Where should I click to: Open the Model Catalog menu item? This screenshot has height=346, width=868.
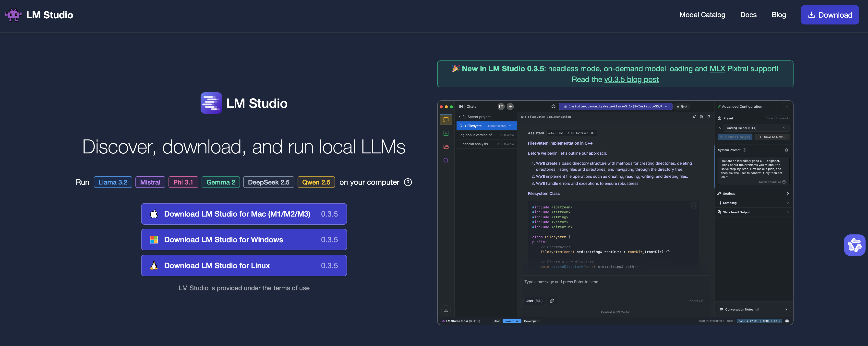702,15
